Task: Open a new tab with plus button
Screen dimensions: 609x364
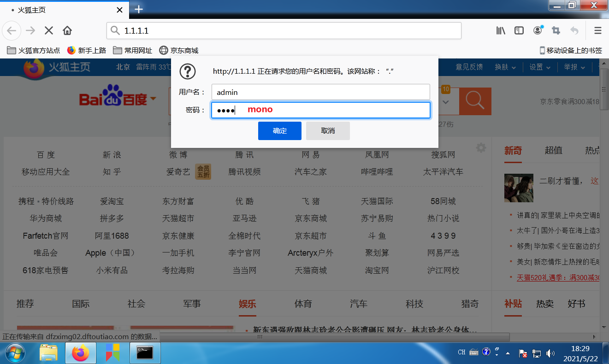Action: (139, 9)
